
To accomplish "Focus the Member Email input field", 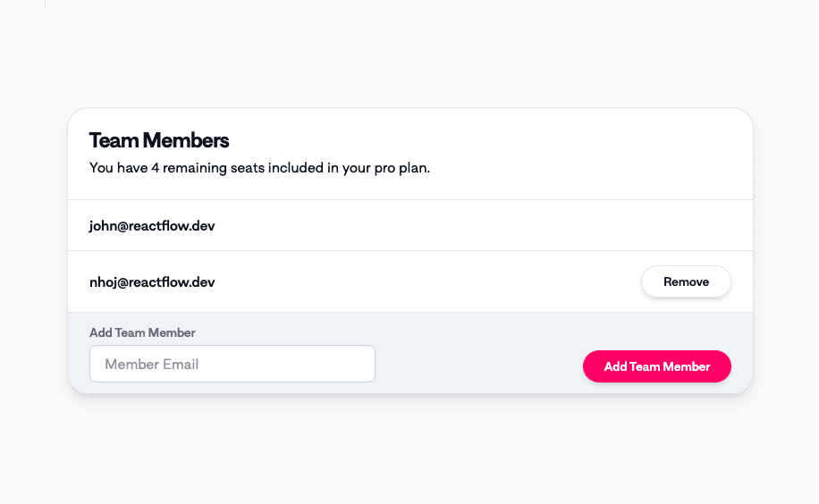I will [x=232, y=364].
